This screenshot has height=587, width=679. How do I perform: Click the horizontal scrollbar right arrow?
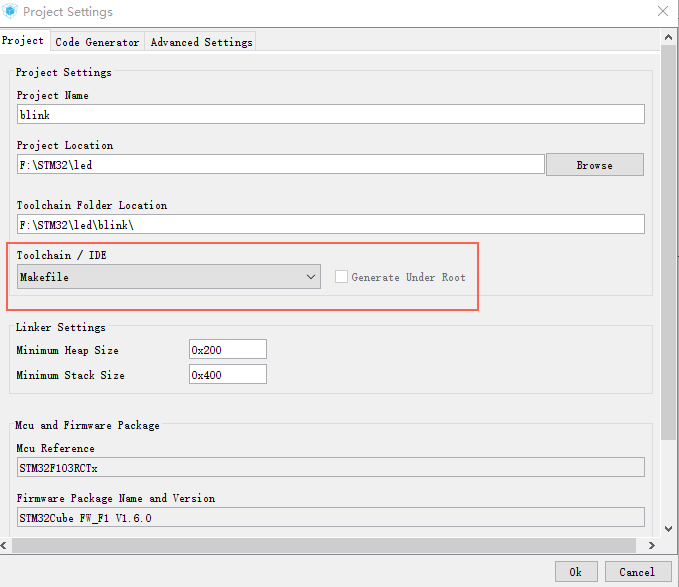click(x=651, y=545)
